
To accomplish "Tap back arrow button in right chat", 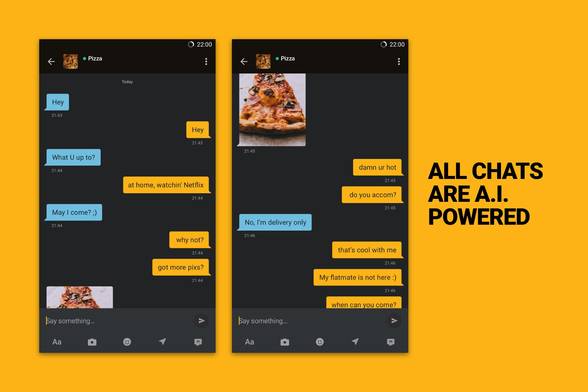I will 243,60.
